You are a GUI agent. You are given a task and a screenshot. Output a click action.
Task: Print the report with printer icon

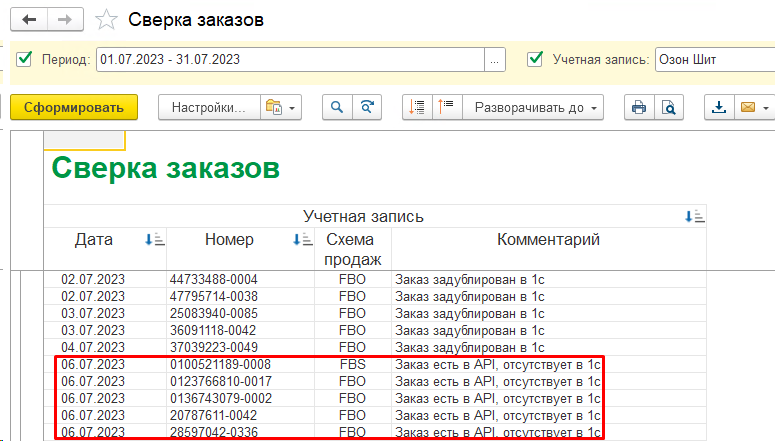(639, 107)
